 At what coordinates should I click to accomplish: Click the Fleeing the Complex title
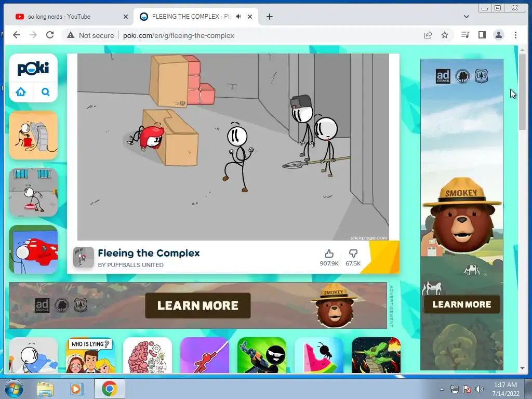[149, 253]
